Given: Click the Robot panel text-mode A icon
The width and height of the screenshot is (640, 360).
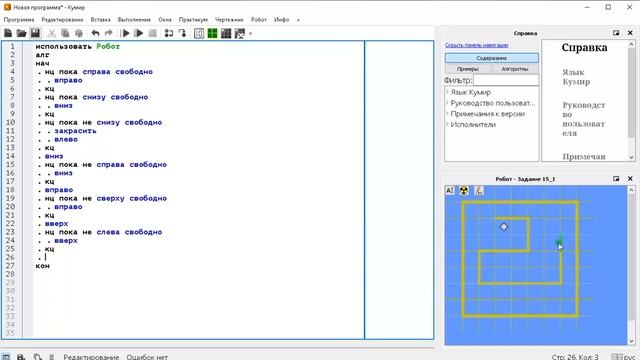Looking at the screenshot, I should [x=449, y=190].
